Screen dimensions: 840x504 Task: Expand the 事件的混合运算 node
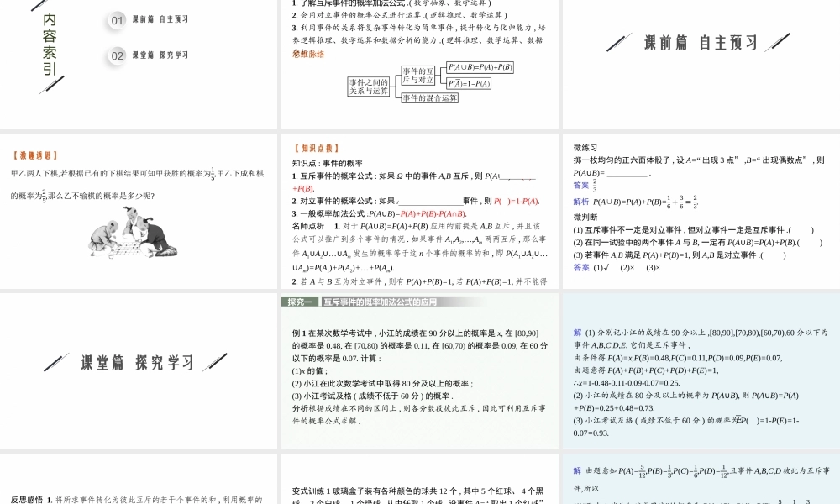430,97
